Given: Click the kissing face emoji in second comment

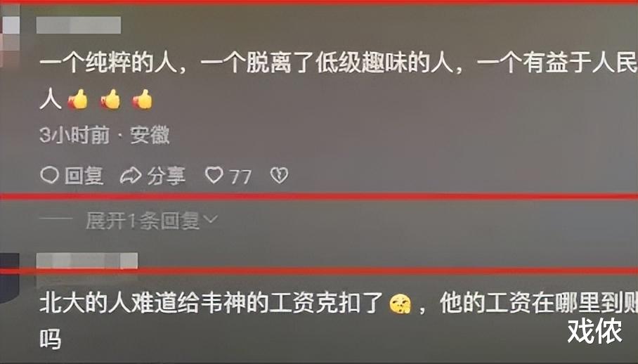Looking at the screenshot, I should (x=400, y=304).
